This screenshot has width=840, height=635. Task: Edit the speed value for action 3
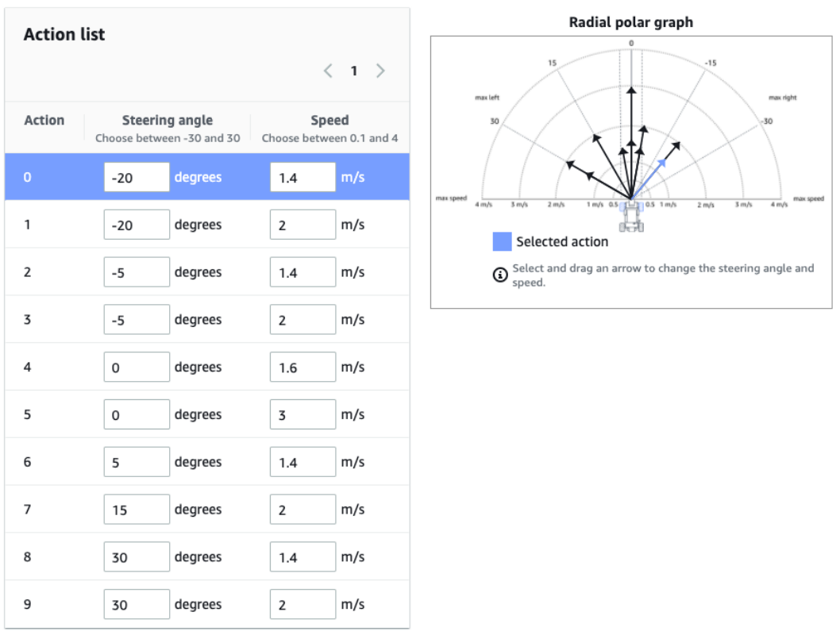[302, 320]
